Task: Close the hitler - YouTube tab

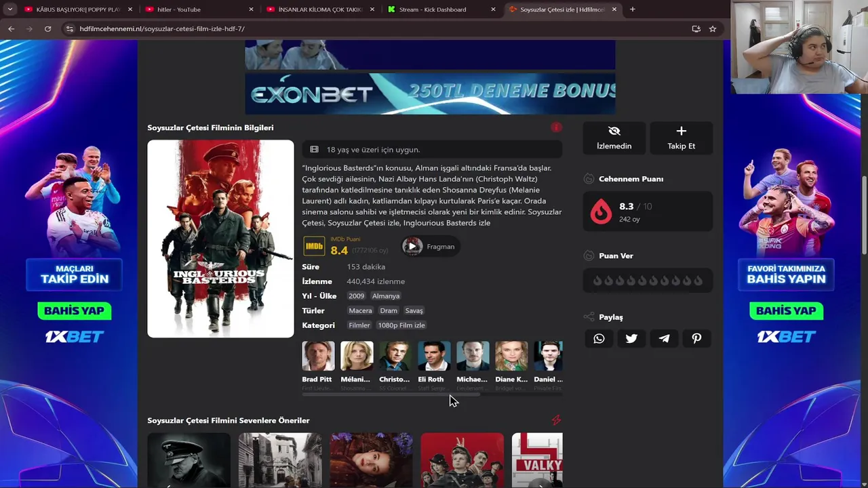Action: tap(251, 9)
